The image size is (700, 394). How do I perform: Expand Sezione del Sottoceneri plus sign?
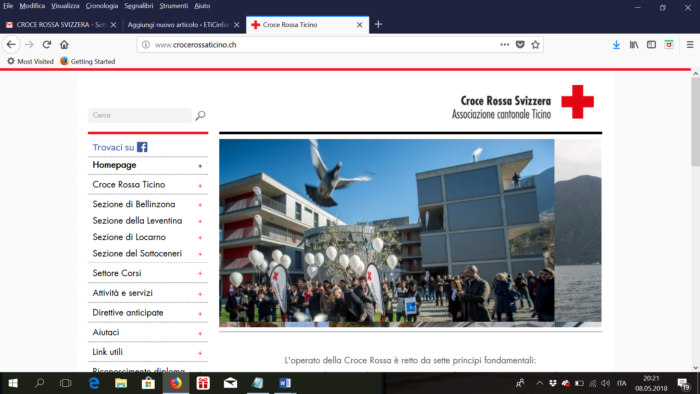[200, 254]
